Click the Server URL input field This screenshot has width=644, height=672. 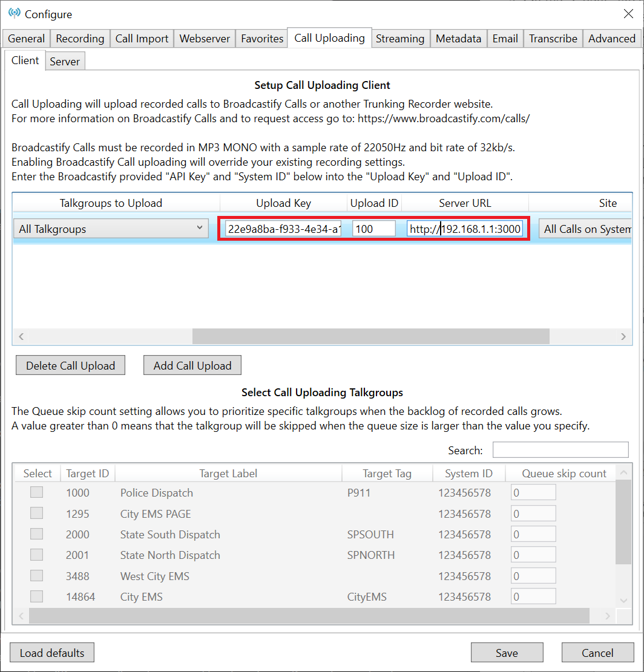click(x=465, y=229)
